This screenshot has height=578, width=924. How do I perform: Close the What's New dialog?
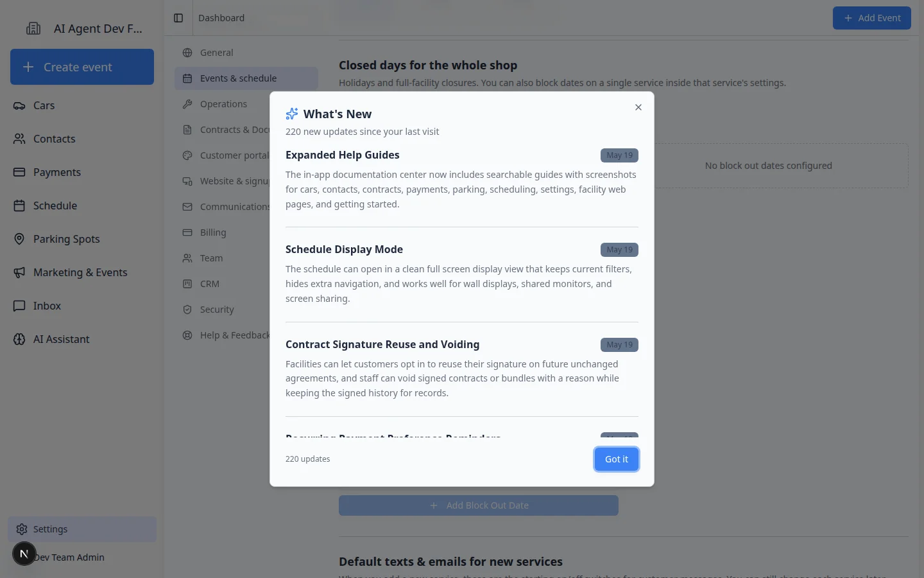(638, 107)
